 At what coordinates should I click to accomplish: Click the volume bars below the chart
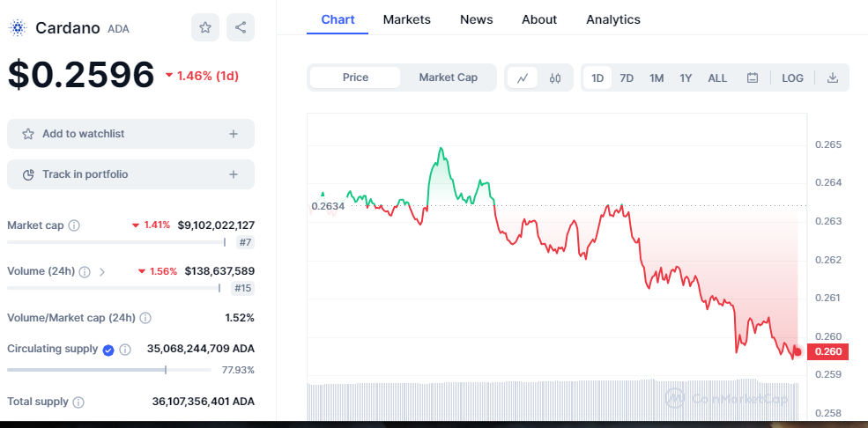[553, 399]
